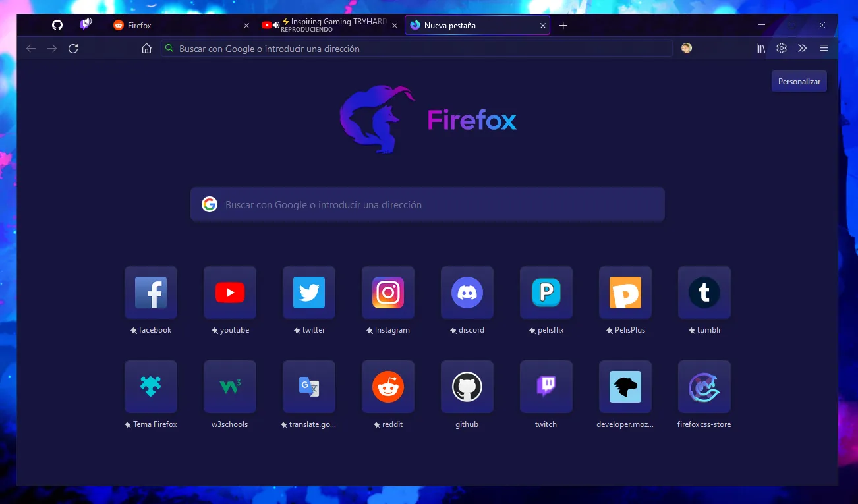Open the twitch shortcut tile
This screenshot has height=504, width=858.
(x=546, y=387)
